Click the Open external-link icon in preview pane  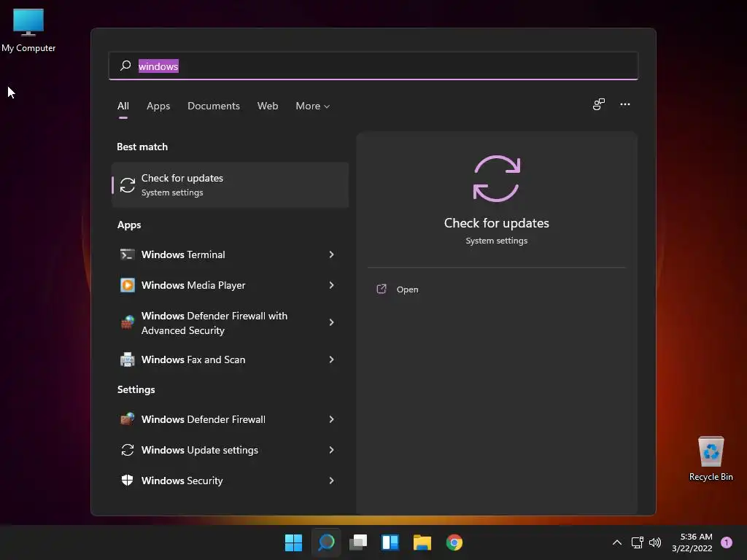click(382, 289)
